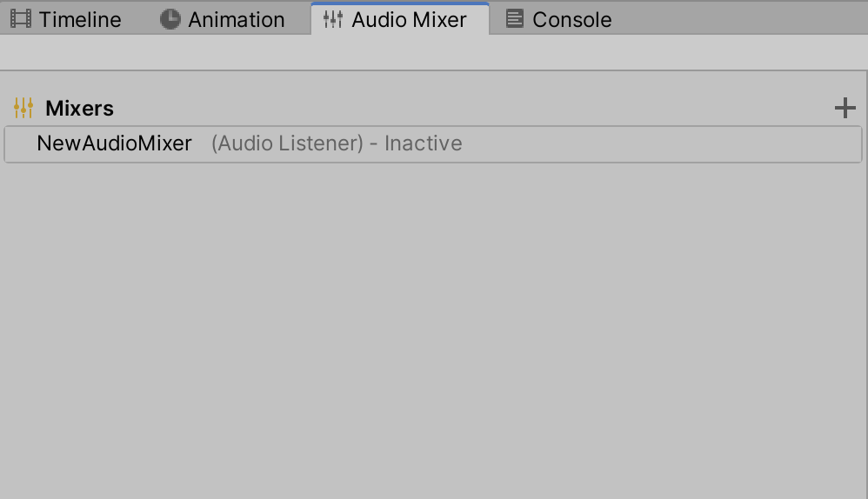The height and width of the screenshot is (499, 868).
Task: Click the Mixers section header label
Action: (79, 108)
